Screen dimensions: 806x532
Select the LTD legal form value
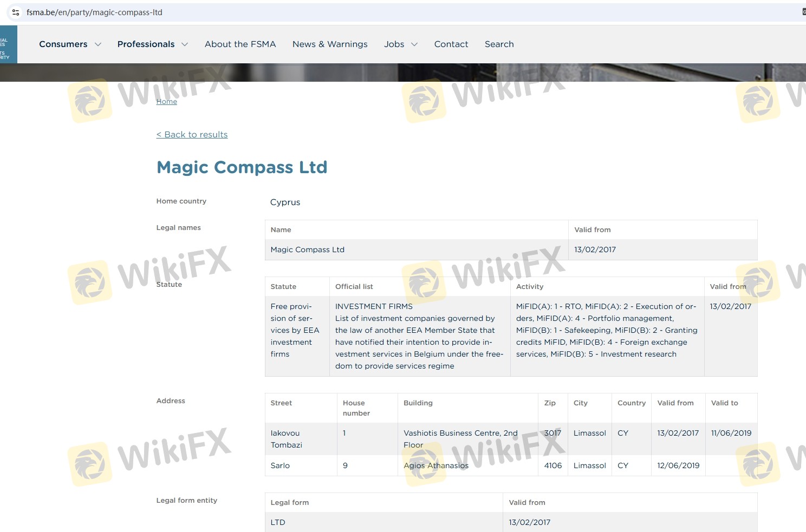pyautogui.click(x=278, y=522)
